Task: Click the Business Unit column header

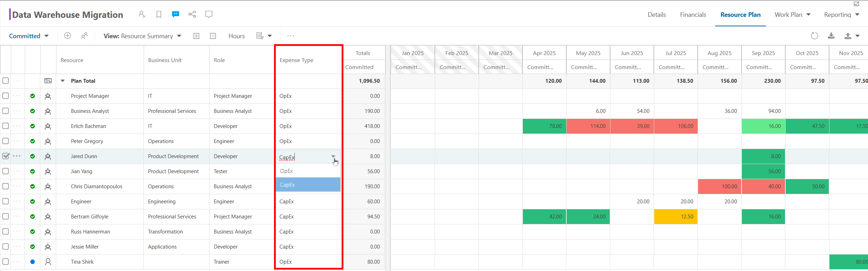Action: (x=177, y=60)
